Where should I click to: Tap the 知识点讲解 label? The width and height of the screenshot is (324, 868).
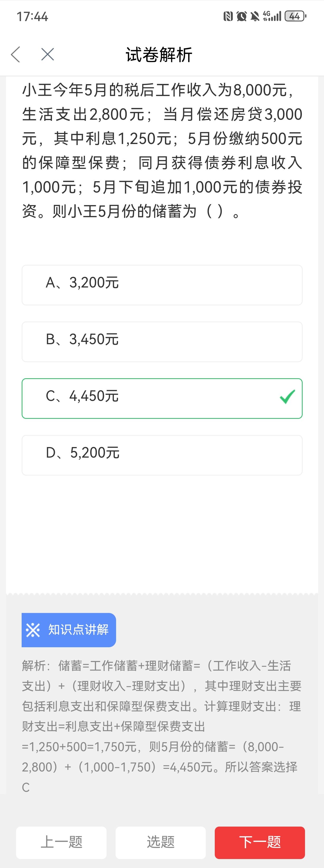click(78, 630)
